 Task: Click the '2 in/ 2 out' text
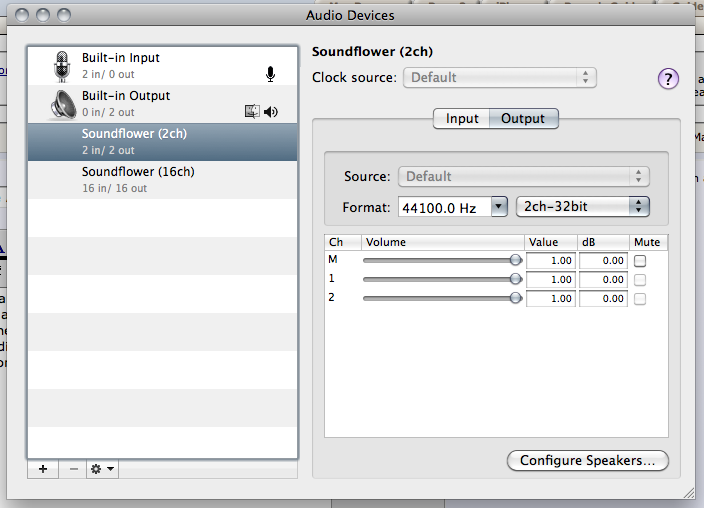point(108,150)
